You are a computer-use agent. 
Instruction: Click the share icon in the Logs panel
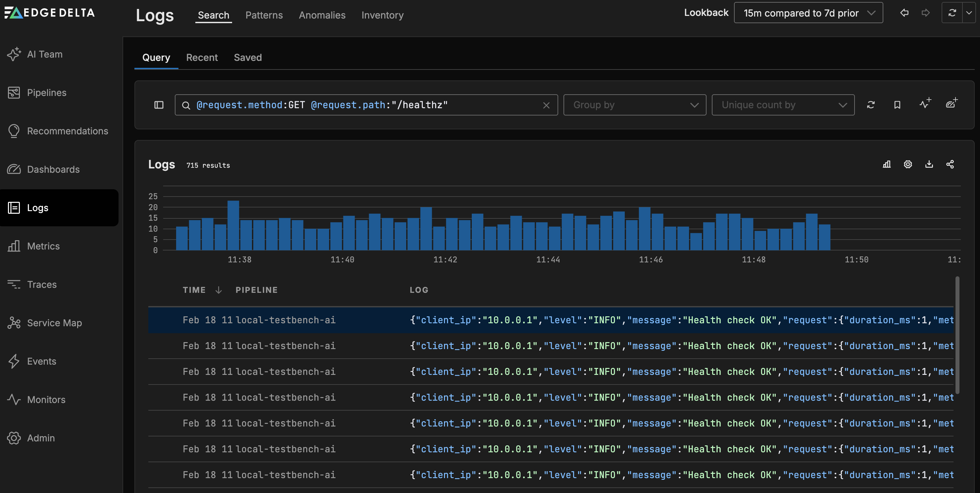click(950, 164)
